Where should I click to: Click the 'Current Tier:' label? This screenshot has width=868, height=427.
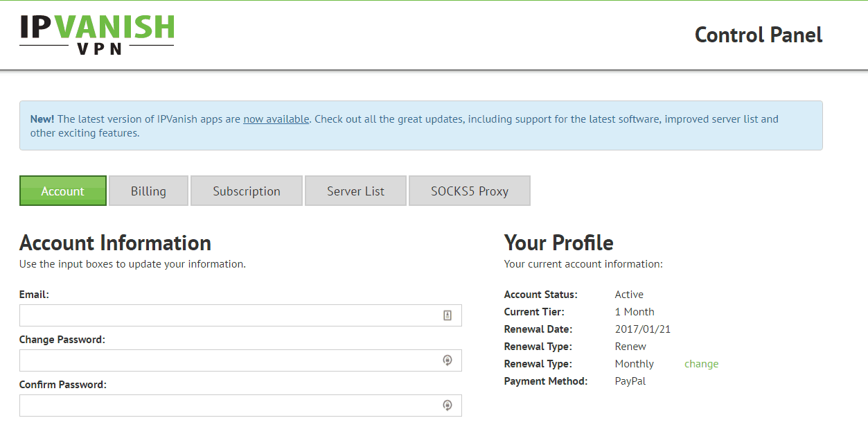point(534,312)
